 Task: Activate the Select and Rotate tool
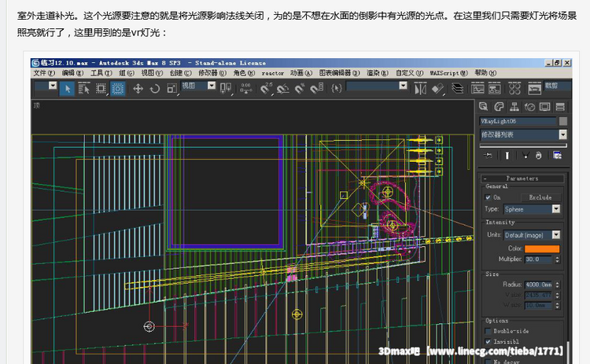[x=155, y=89]
